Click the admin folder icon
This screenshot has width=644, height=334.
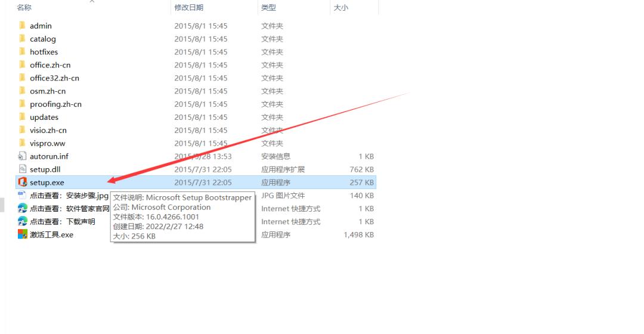(x=22, y=26)
